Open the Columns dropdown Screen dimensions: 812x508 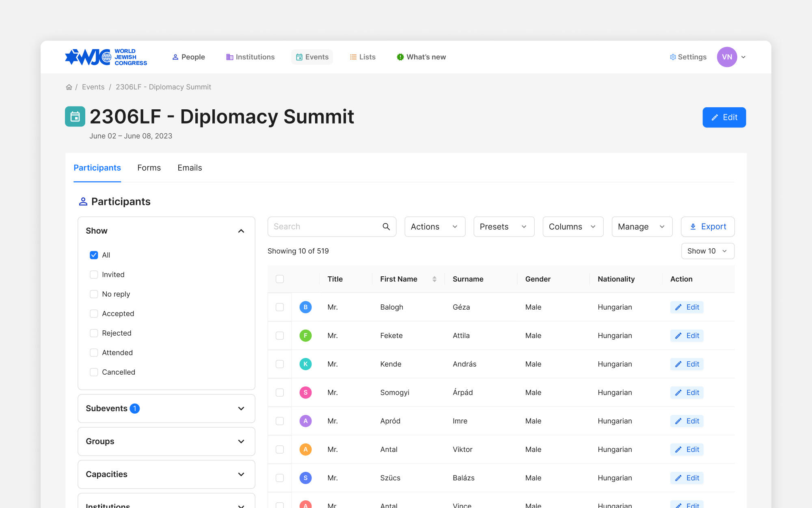point(572,227)
